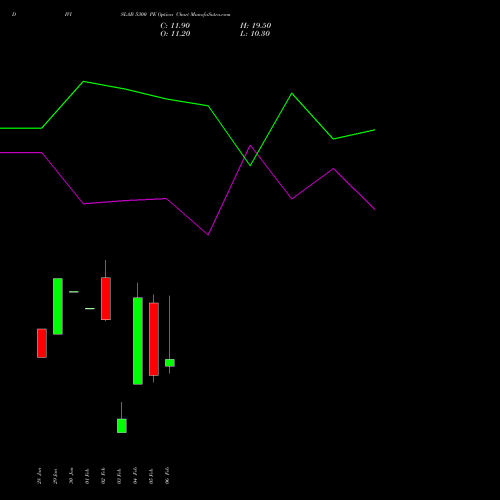The height and width of the screenshot is (500, 500).
Task: Click the tall red candlestick for 05 Feb
Action: pyautogui.click(x=154, y=339)
